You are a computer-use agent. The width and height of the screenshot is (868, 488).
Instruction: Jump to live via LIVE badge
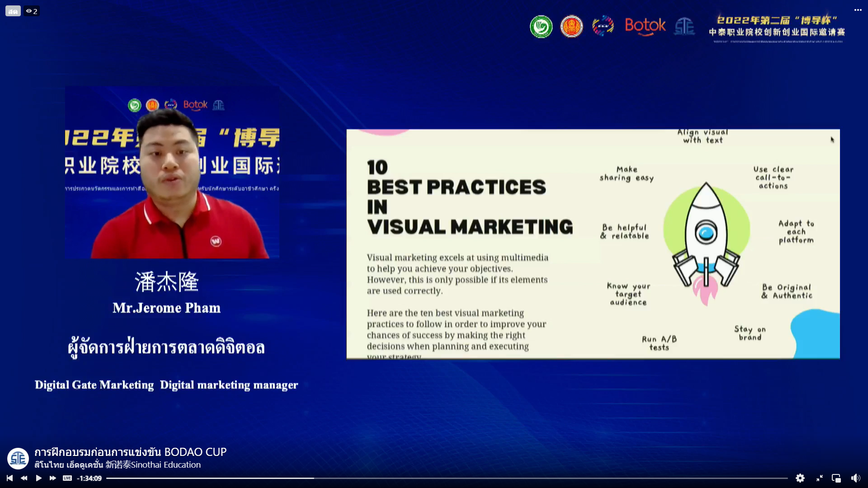67,478
